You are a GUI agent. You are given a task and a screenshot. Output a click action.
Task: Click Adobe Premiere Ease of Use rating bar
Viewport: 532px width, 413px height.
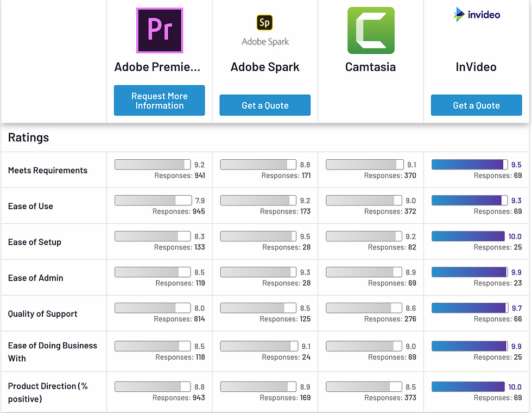pos(153,201)
